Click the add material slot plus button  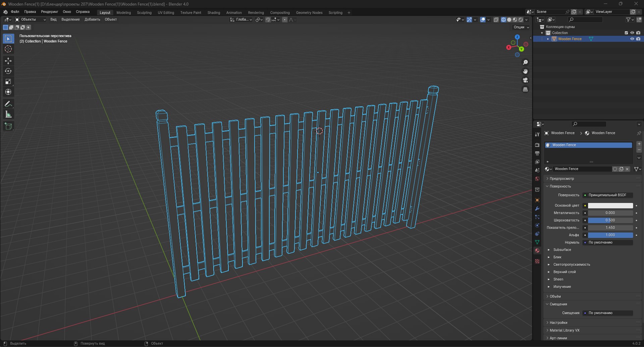639,144
